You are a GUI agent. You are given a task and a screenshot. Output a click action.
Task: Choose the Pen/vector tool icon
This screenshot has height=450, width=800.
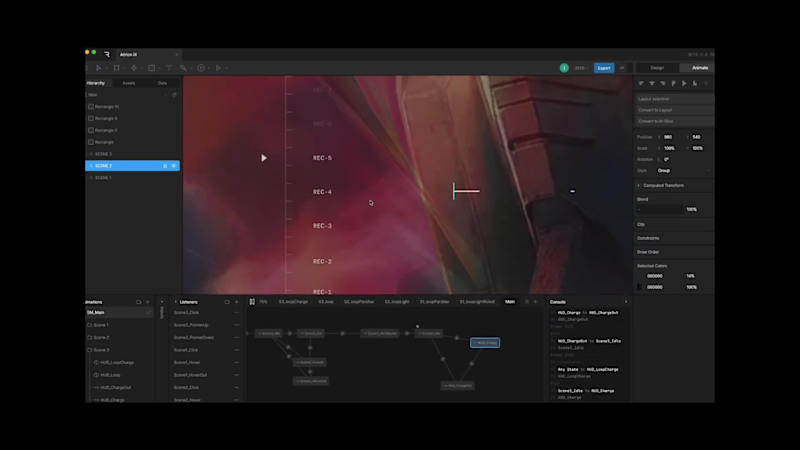(134, 68)
